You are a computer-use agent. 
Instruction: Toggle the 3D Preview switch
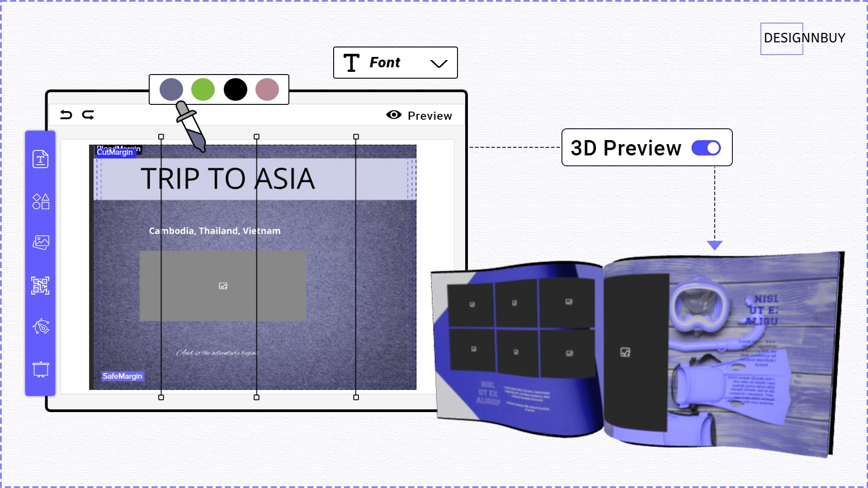706,148
